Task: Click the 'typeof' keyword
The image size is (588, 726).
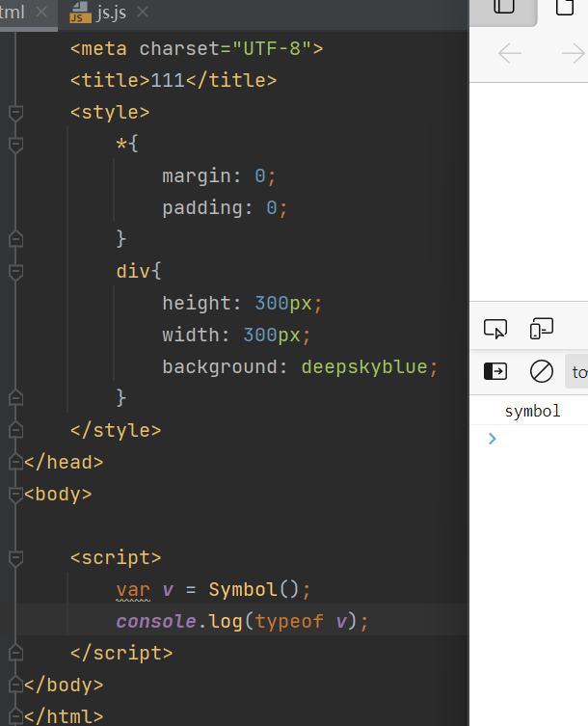Action: click(x=289, y=622)
